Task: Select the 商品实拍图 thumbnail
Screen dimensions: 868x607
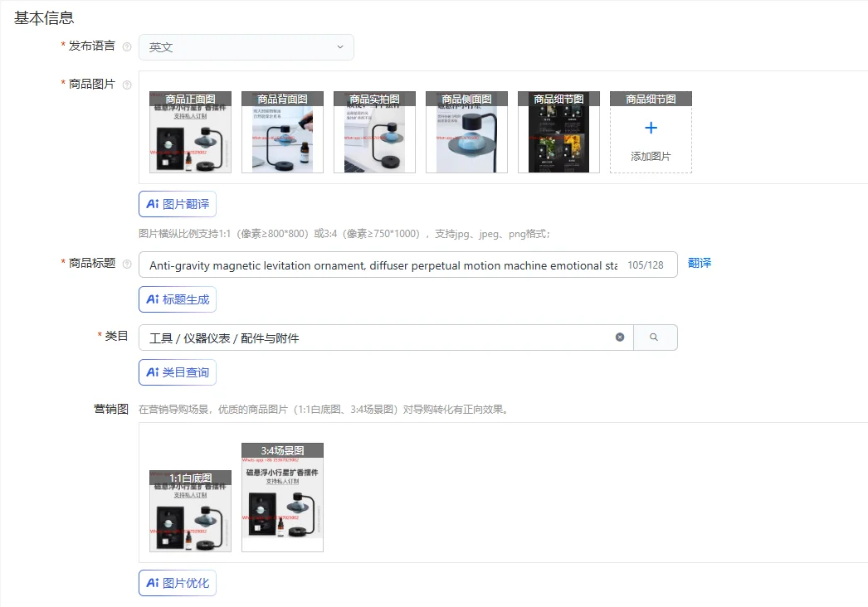Action: click(374, 132)
